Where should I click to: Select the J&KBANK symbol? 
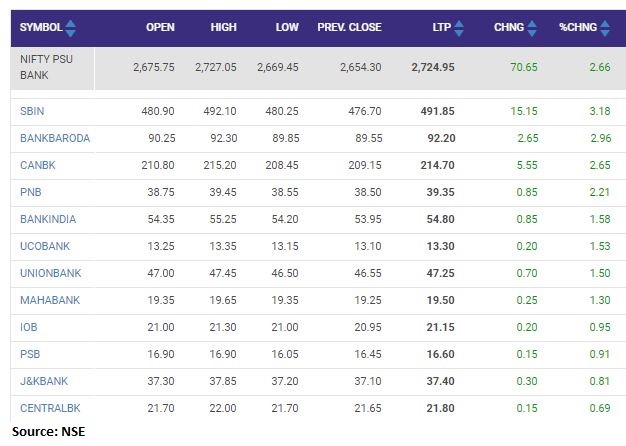(45, 381)
